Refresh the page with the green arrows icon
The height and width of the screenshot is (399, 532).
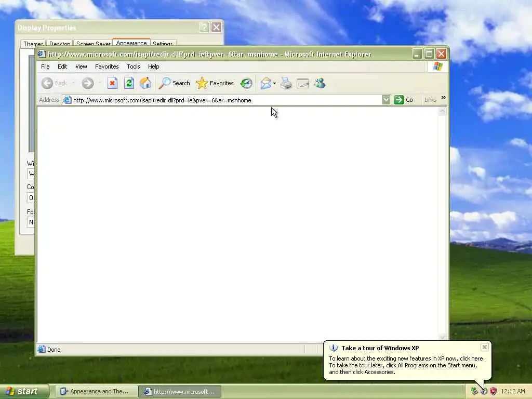click(x=129, y=83)
